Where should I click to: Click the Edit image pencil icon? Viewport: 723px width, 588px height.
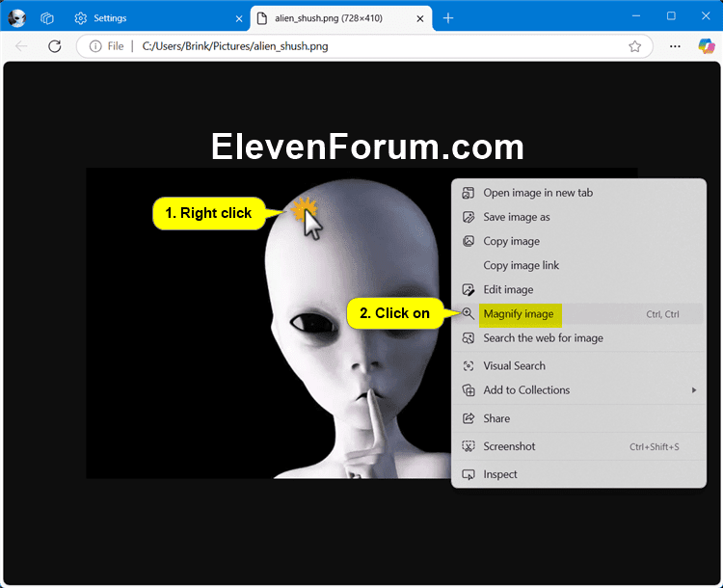tap(468, 289)
